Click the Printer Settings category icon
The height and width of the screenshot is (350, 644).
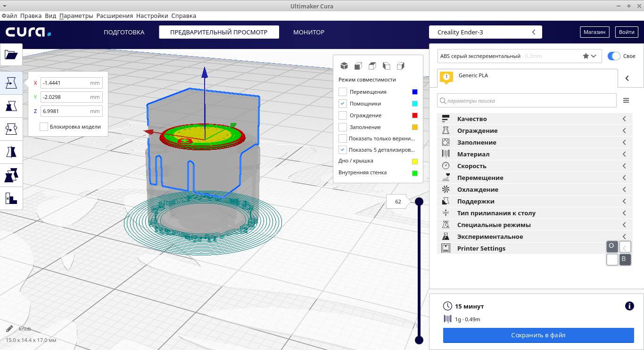point(446,248)
